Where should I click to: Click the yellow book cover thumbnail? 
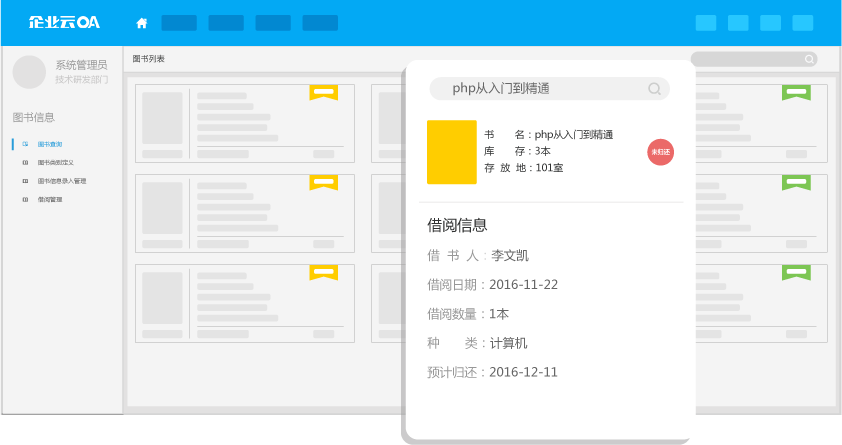click(452, 152)
